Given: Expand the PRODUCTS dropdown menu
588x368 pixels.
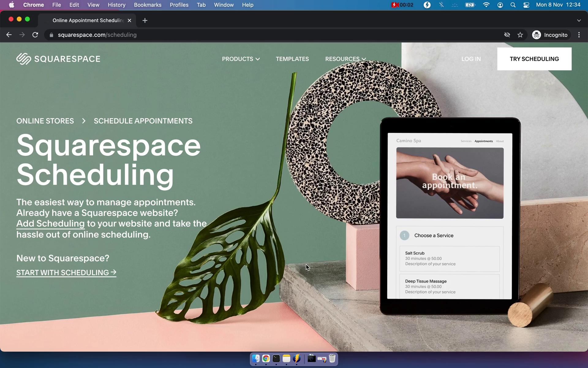Looking at the screenshot, I should [x=240, y=59].
